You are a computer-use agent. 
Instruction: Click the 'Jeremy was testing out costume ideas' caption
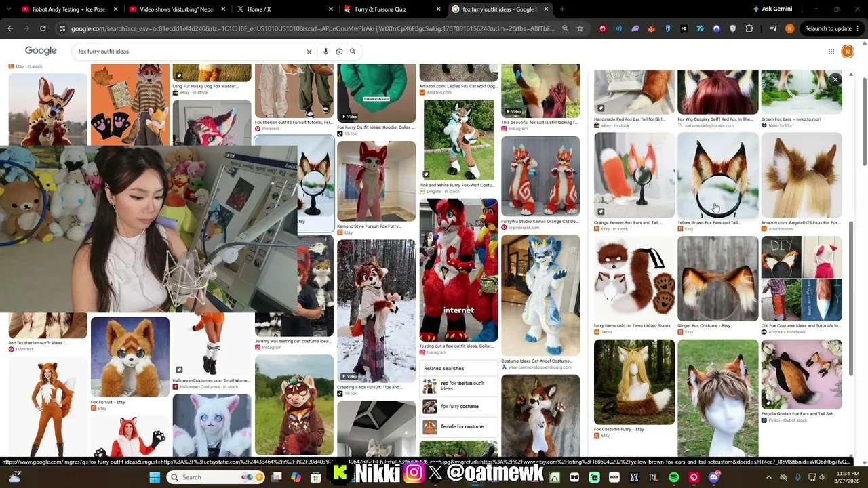point(294,341)
